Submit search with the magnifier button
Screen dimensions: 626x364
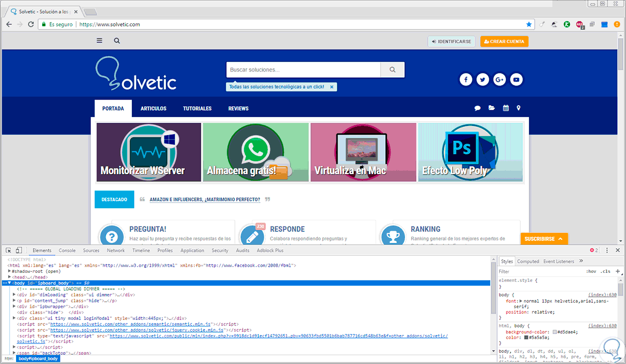click(393, 70)
